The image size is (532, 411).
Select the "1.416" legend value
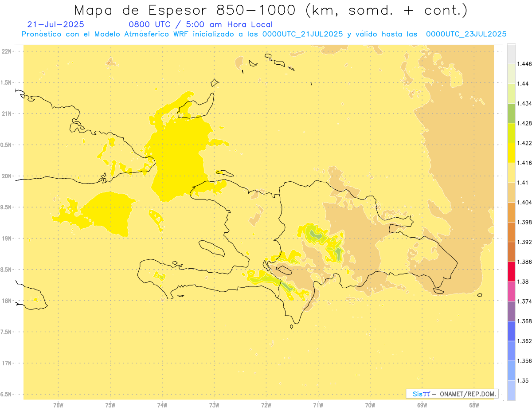pyautogui.click(x=524, y=163)
